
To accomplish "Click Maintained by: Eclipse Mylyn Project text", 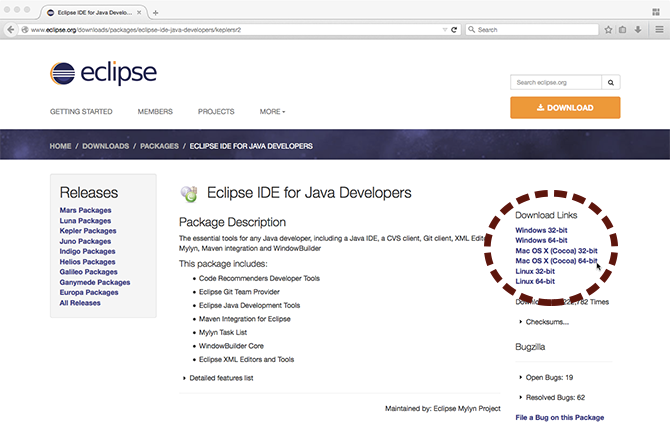I will [443, 408].
